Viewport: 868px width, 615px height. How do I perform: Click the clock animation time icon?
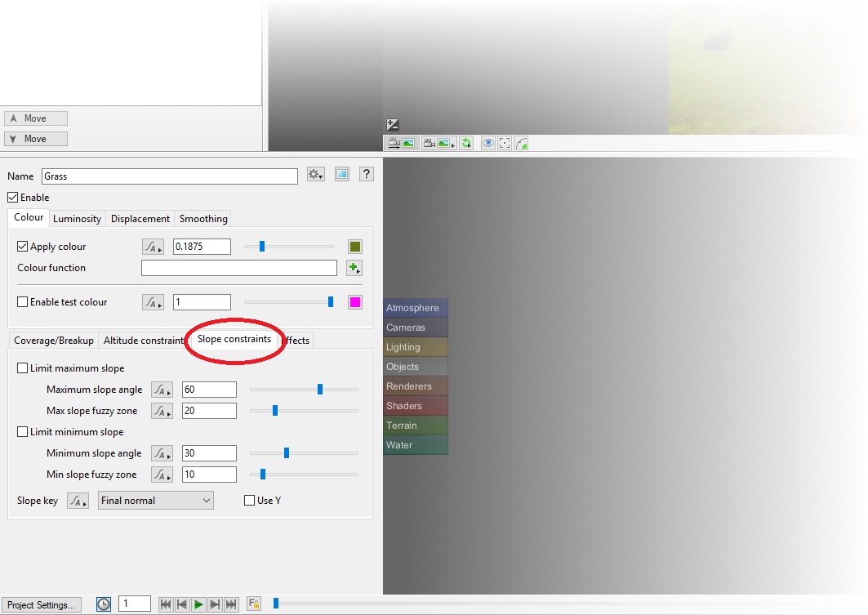tap(103, 604)
